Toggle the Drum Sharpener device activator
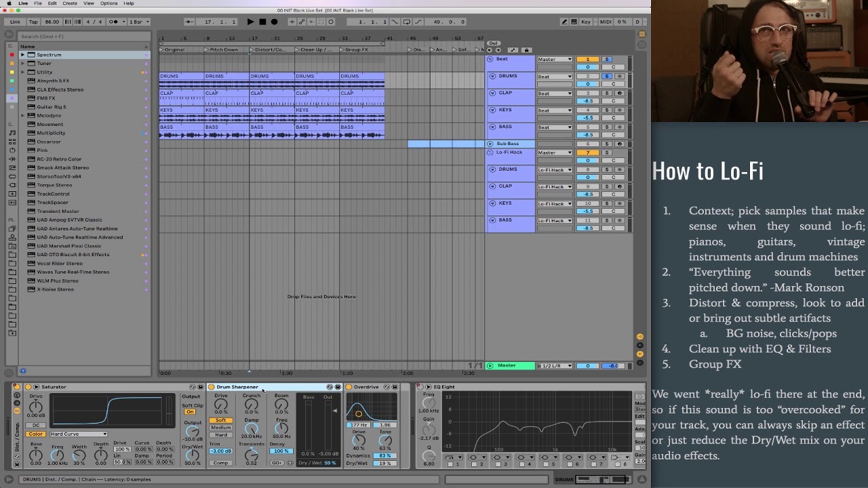Screen dimensions: 868x488 [x=211, y=387]
